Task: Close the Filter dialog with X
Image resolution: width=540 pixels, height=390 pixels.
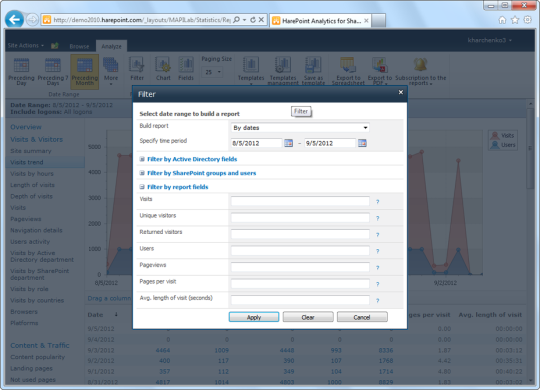Action: [401, 92]
